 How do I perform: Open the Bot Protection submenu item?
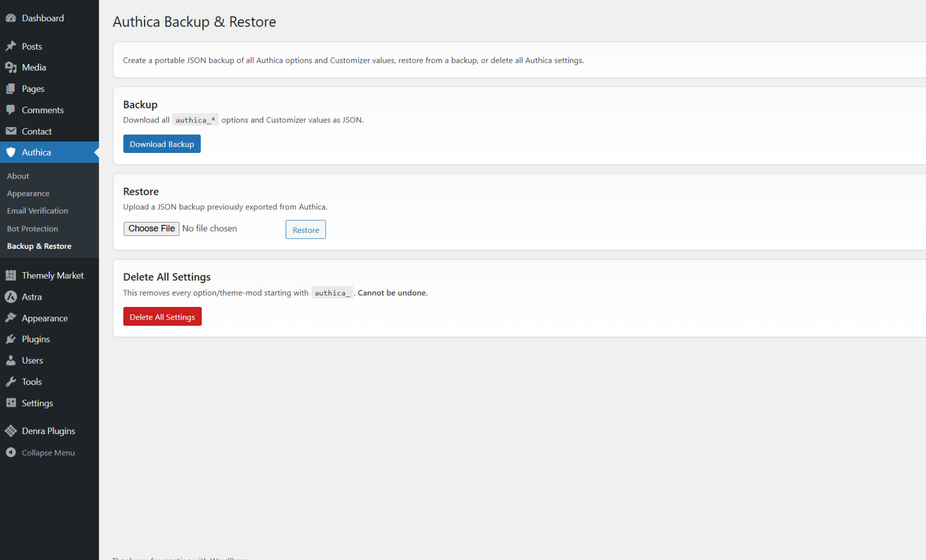pyautogui.click(x=32, y=229)
